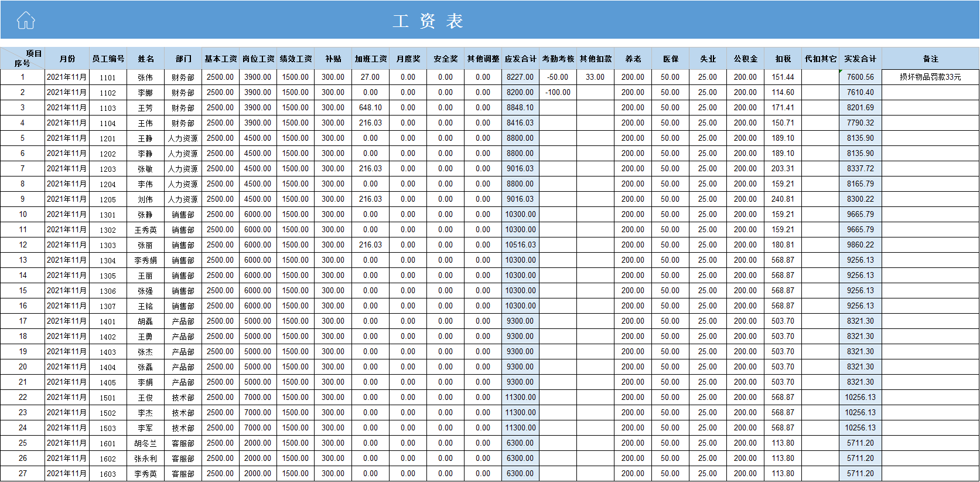Select the 备注 column header
This screenshot has height=482, width=980.
[x=930, y=59]
